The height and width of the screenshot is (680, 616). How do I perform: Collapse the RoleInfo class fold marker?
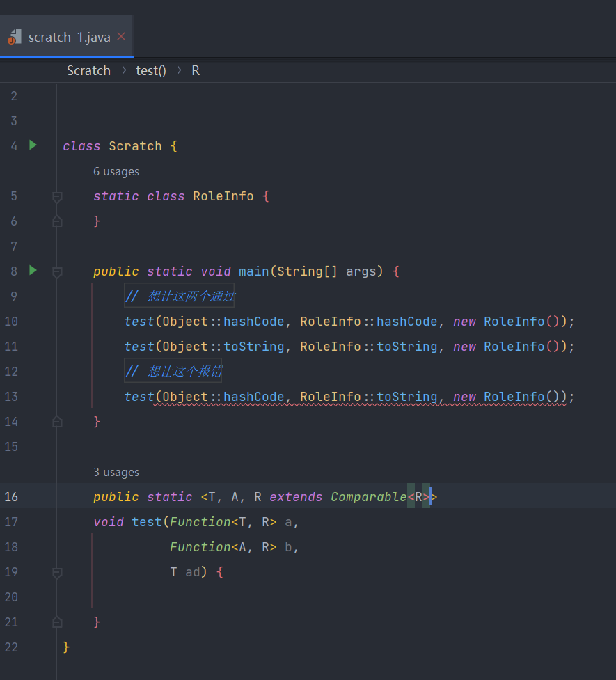point(57,197)
